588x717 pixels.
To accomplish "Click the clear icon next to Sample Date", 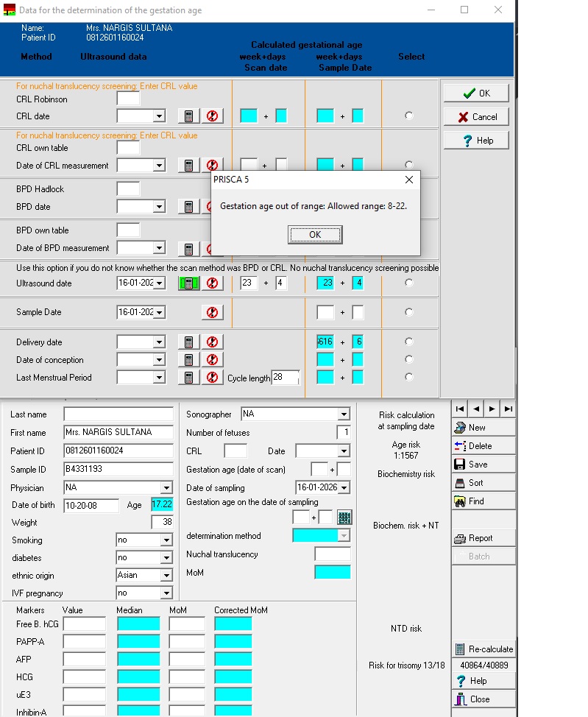I will 212,312.
